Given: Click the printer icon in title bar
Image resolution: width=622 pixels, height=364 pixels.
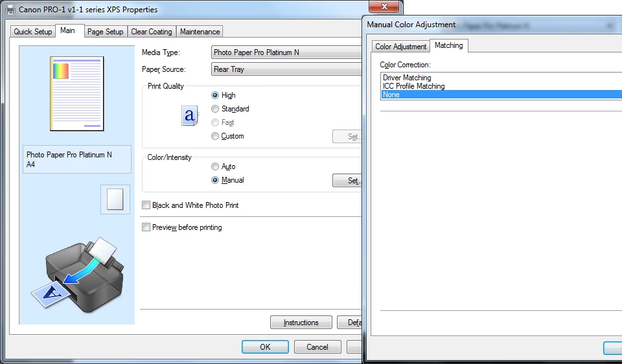Looking at the screenshot, I should point(11,10).
